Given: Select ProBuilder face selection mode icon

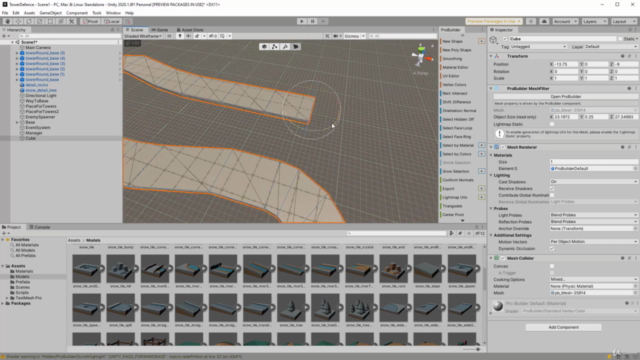Looking at the screenshot, I should [x=296, y=47].
